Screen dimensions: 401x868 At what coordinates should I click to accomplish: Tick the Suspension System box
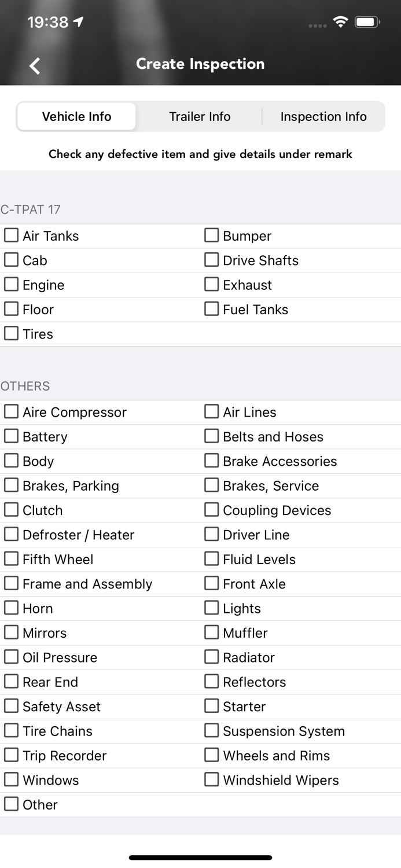click(212, 730)
